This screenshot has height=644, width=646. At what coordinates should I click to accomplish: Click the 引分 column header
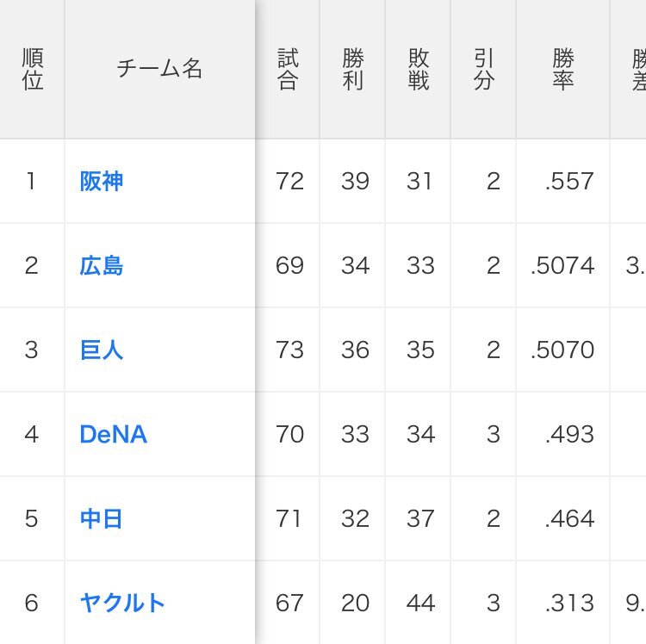[x=484, y=69]
